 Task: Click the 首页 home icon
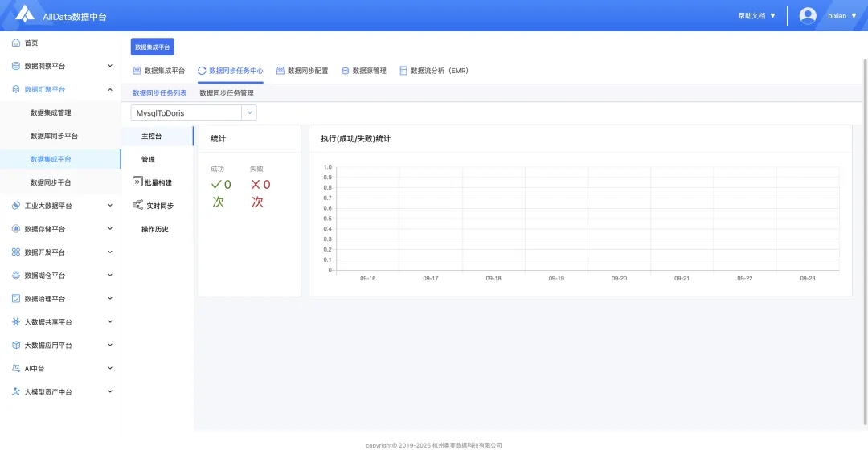[x=16, y=43]
